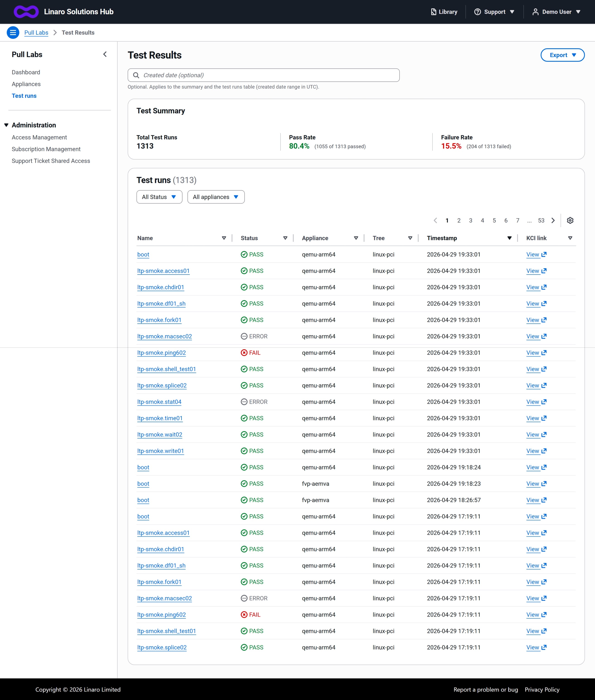
Task: Click the search magnifier in date field
Action: pos(136,75)
